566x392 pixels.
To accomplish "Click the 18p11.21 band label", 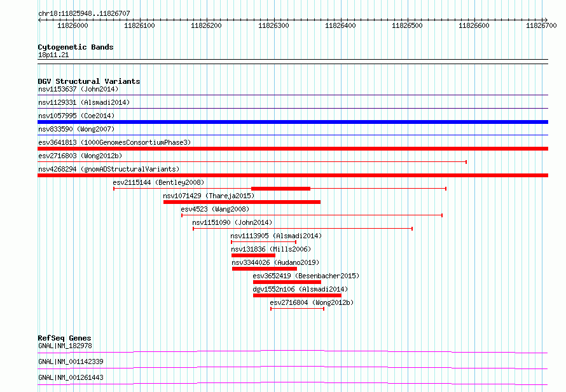I will [x=53, y=55].
